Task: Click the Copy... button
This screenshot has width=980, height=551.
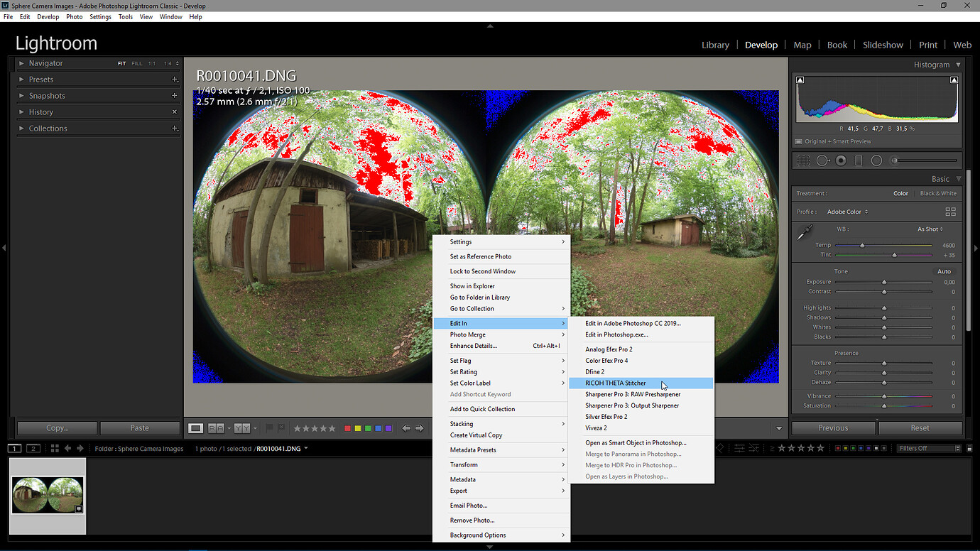Action: pos(57,428)
